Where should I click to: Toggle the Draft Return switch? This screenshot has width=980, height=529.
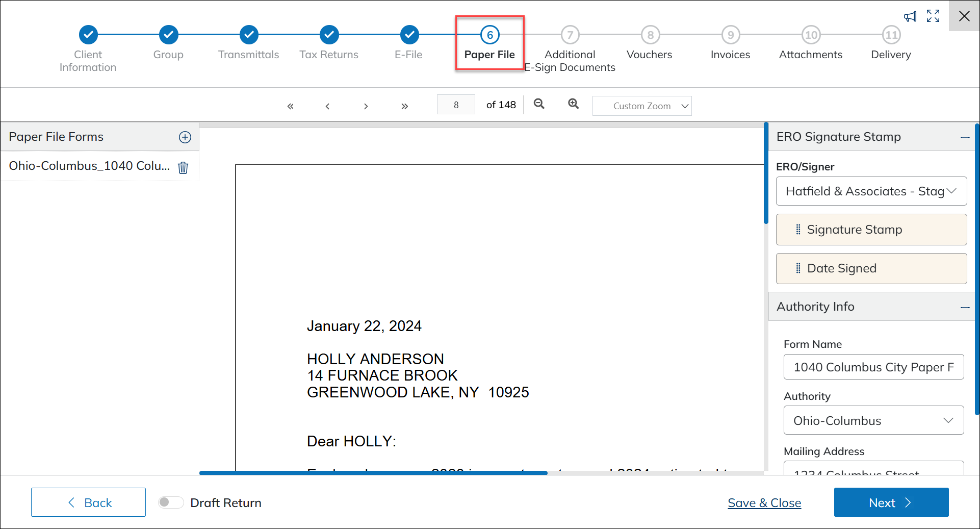point(171,502)
